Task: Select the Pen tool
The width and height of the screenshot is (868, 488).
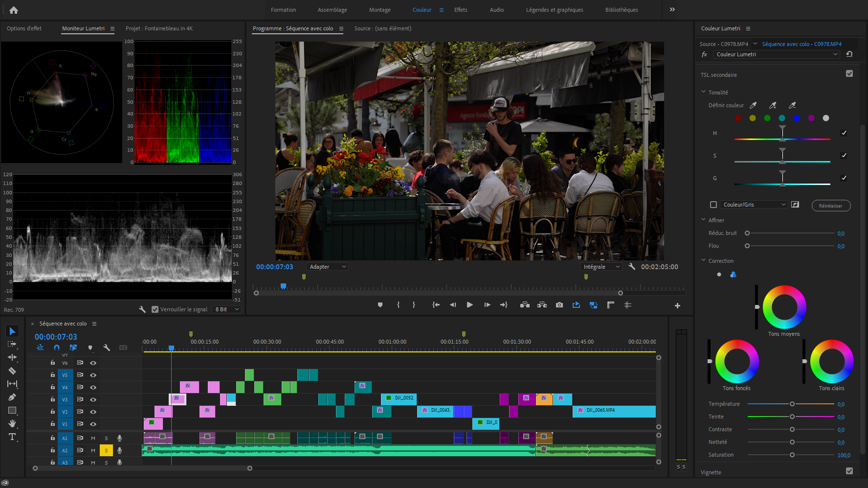Action: click(12, 397)
